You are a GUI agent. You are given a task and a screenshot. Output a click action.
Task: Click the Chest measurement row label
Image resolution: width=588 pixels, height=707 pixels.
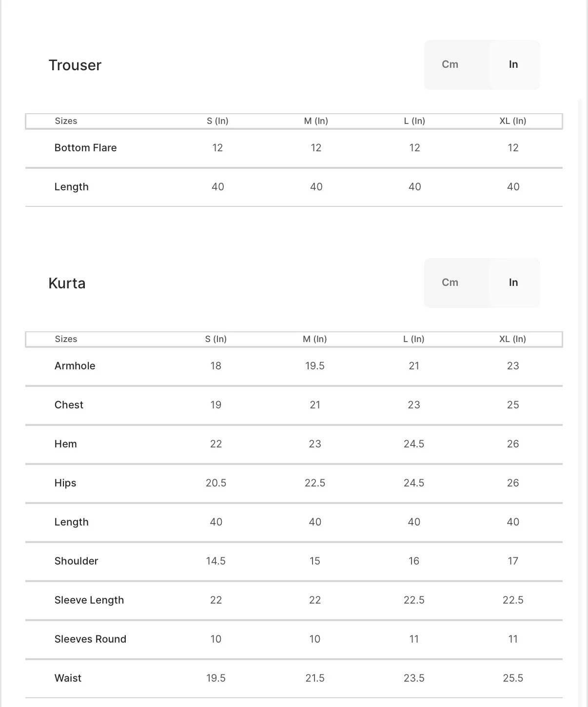pos(69,405)
